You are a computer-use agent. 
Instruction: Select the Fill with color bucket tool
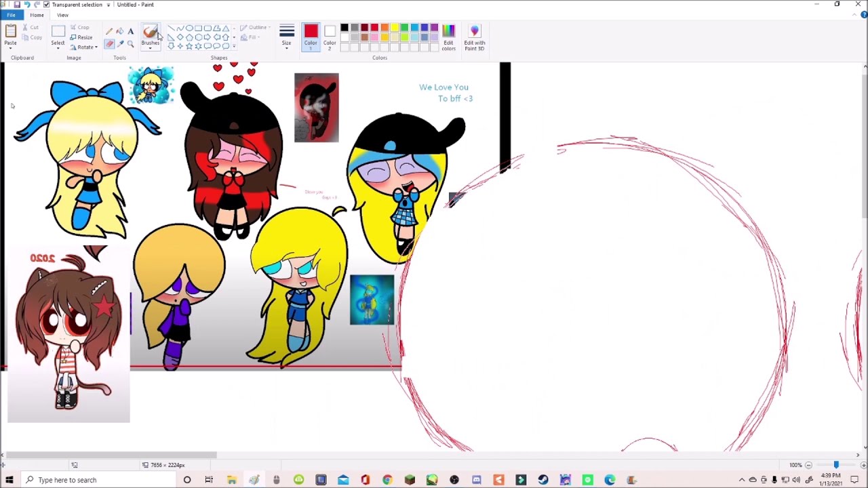[120, 31]
